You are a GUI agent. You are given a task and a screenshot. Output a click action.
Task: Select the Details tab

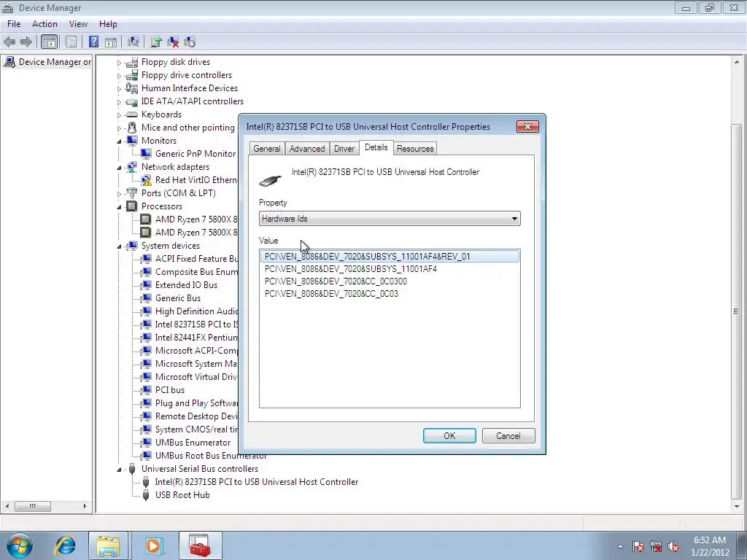[x=376, y=147]
